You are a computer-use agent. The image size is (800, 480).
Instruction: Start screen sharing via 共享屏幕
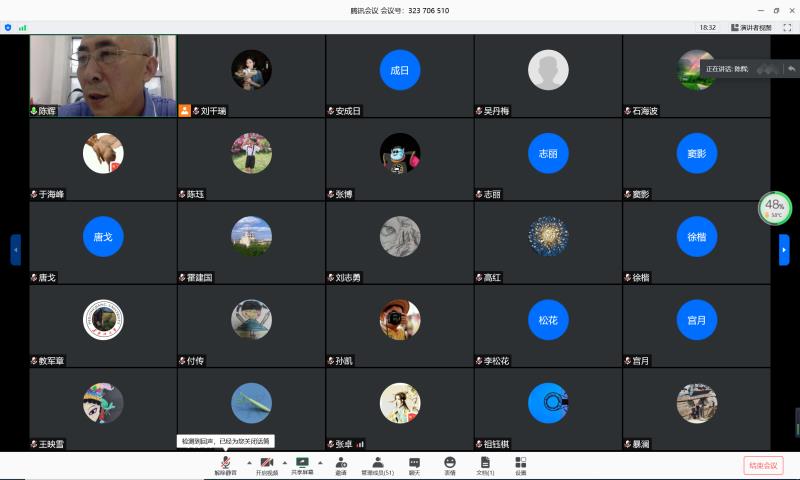(302, 465)
